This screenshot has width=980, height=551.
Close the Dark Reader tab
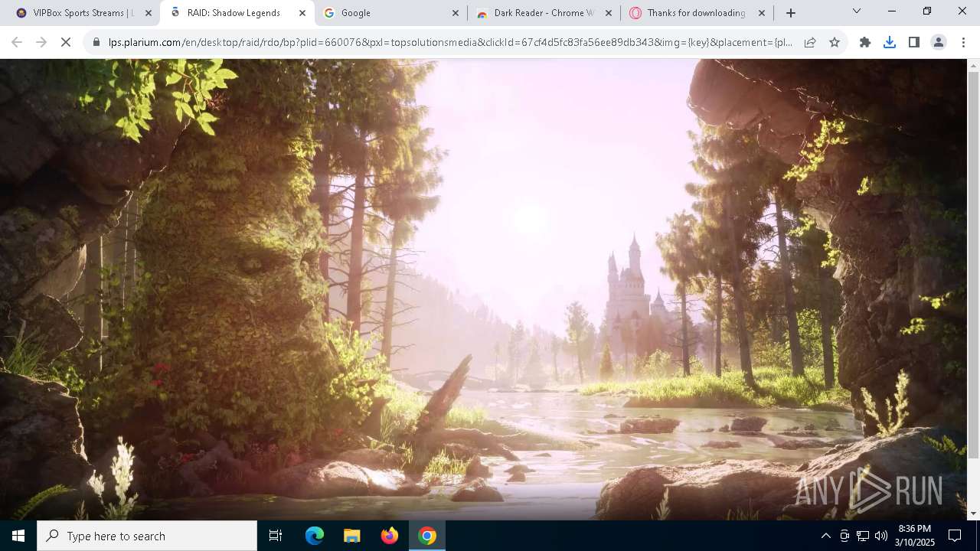(x=609, y=13)
